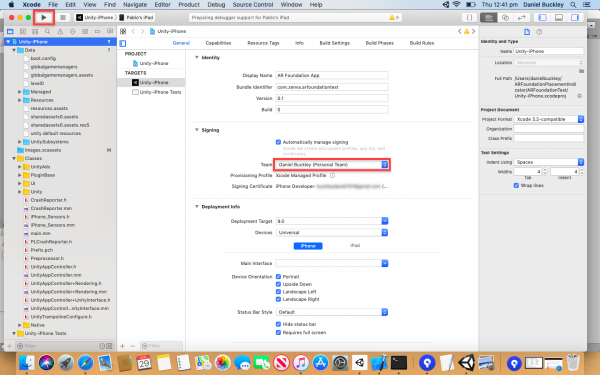Switch to the Build Phases tab
The image size is (600, 375).
point(380,43)
